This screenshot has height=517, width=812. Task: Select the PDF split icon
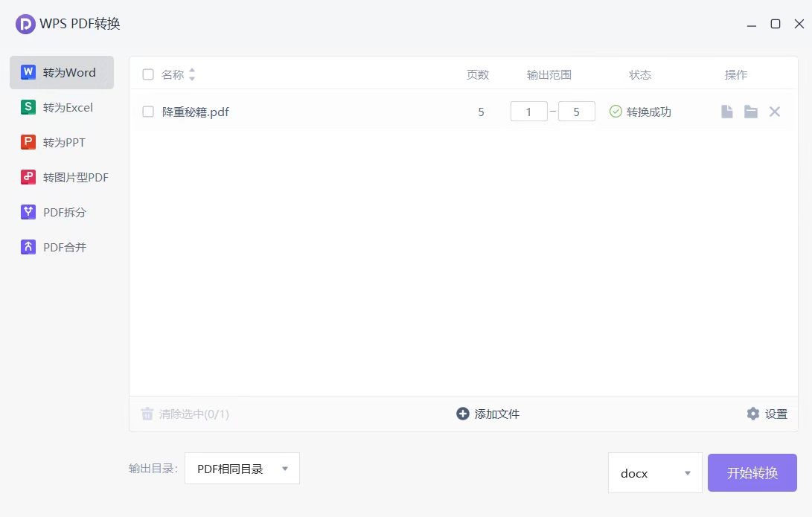point(28,212)
